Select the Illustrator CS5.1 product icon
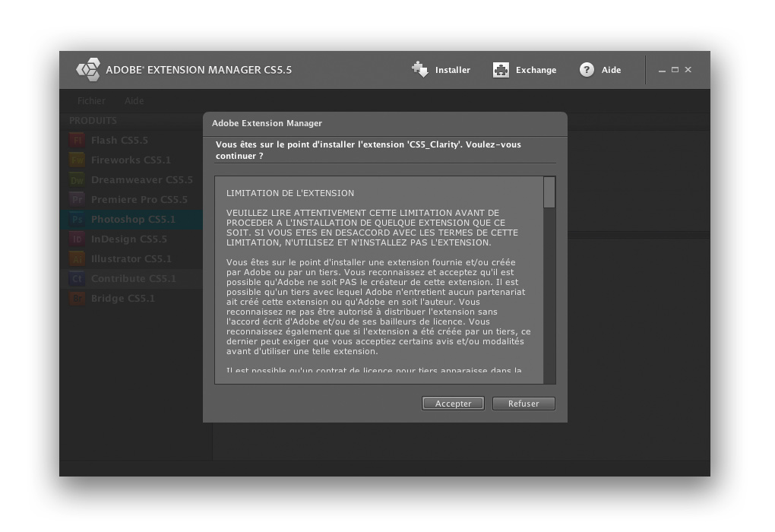This screenshot has height=532, width=775. [x=77, y=259]
